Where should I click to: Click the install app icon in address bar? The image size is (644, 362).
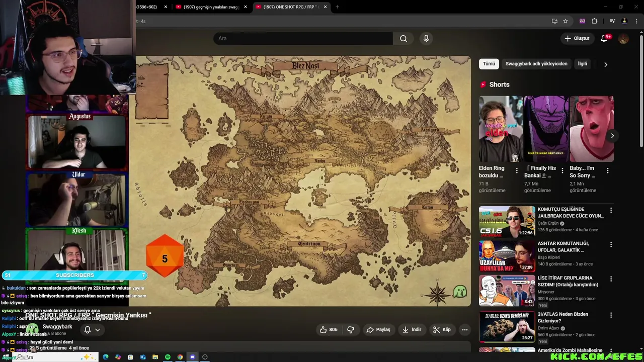554,21
